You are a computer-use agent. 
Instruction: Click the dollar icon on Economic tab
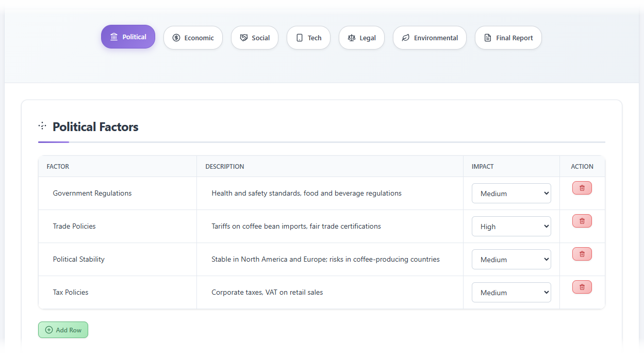click(176, 38)
